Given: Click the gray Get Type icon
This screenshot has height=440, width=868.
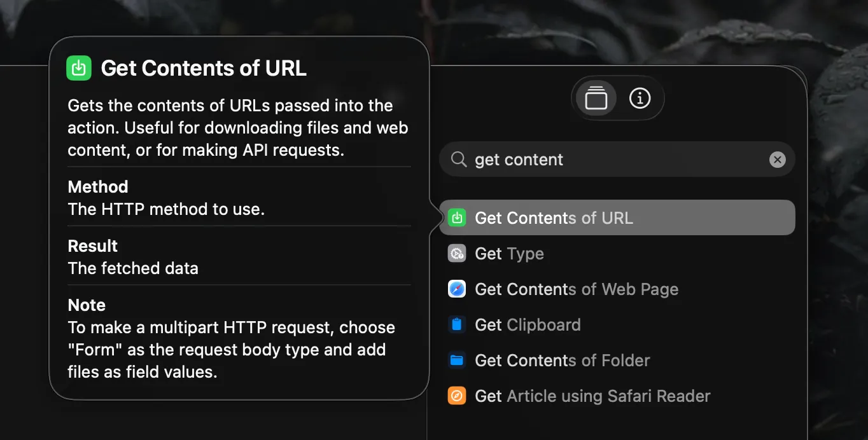Looking at the screenshot, I should [457, 254].
